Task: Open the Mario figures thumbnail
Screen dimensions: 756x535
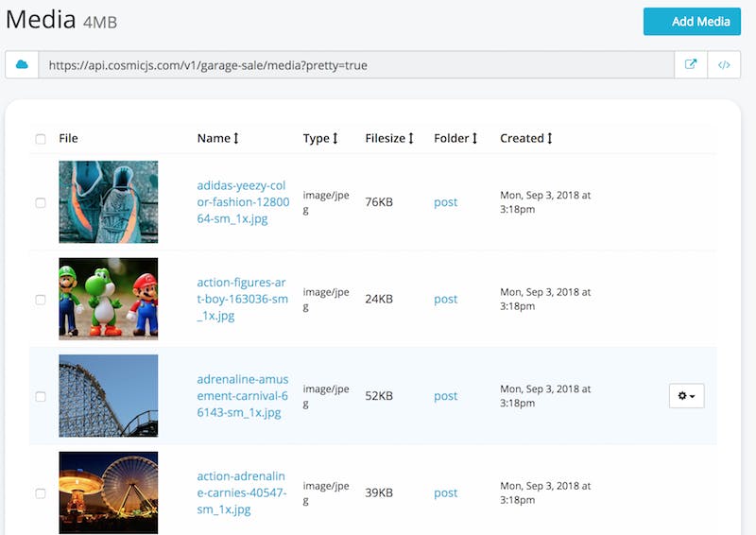Action: (x=108, y=299)
